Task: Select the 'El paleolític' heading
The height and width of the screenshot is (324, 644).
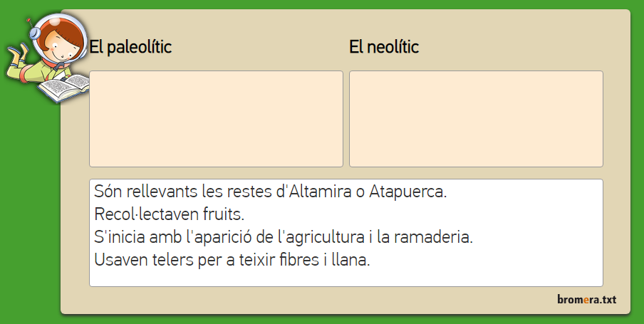Action: 130,48
